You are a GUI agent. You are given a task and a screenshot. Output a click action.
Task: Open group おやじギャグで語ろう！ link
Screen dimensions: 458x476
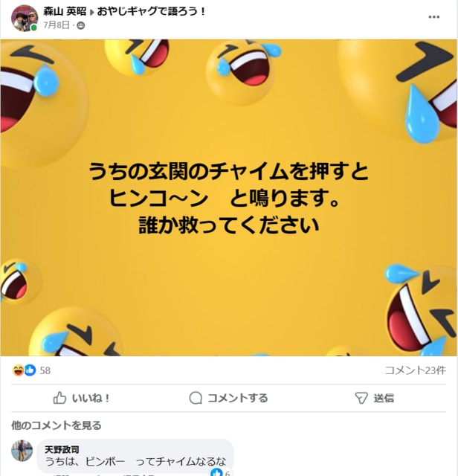pos(151,12)
